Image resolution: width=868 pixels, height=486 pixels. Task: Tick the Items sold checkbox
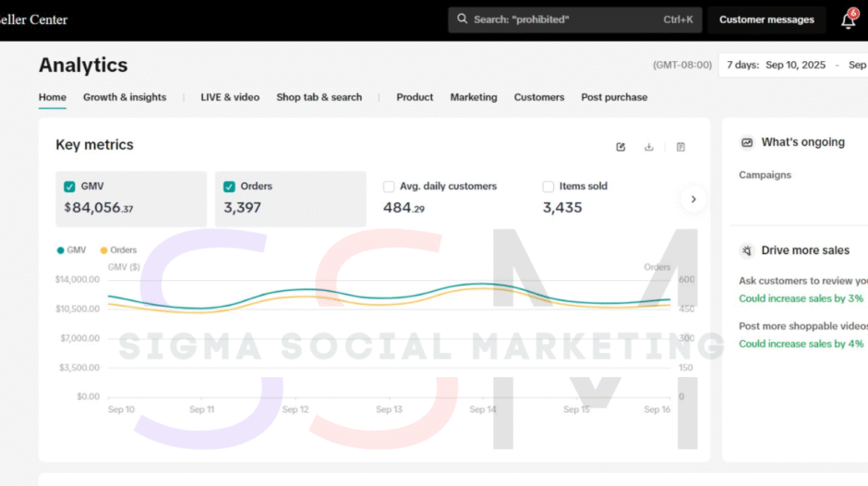point(549,187)
